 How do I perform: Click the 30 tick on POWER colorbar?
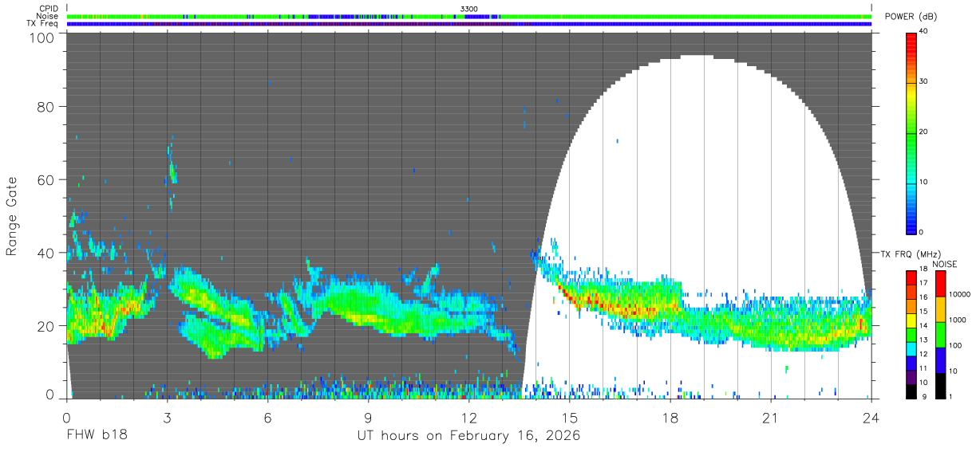[x=923, y=82]
